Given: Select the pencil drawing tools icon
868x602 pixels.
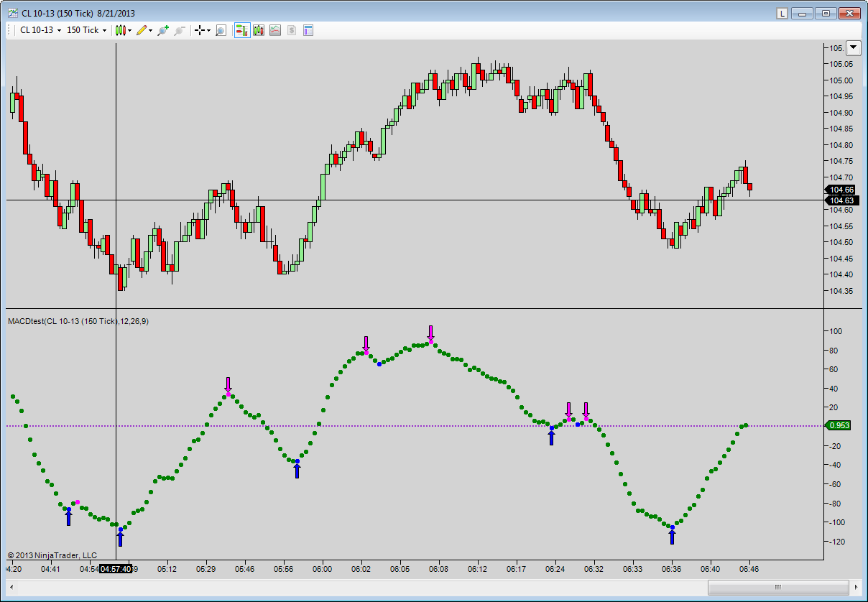Looking at the screenshot, I should 143,30.
